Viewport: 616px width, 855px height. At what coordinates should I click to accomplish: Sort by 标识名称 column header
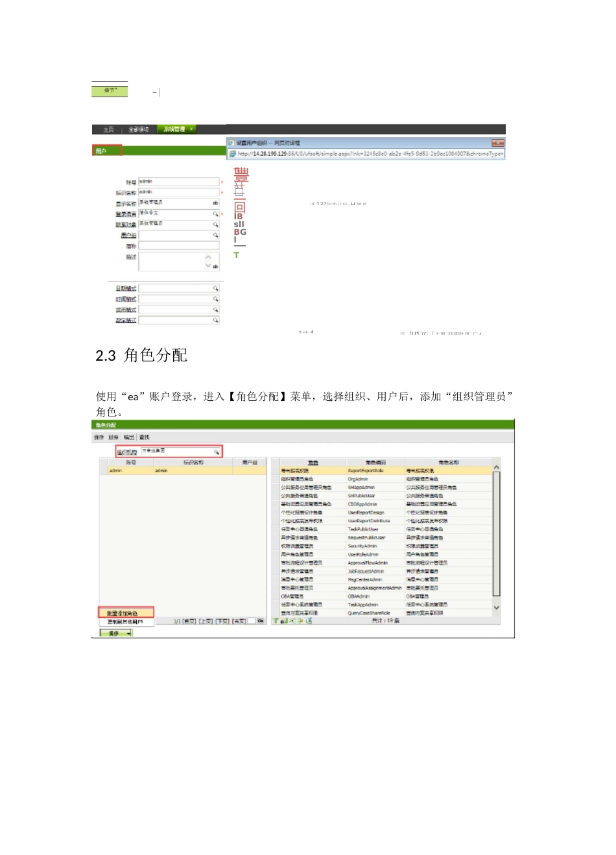193,463
